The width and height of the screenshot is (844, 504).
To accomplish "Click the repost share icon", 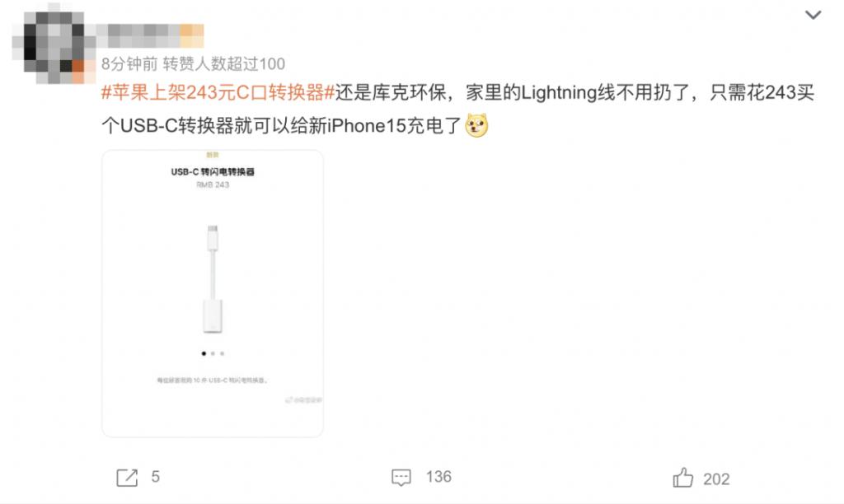I will [x=127, y=477].
